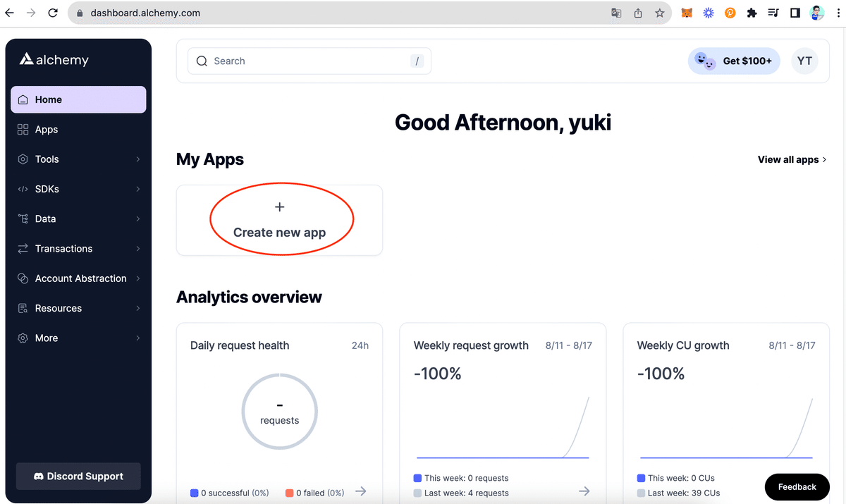Click the translate icon in address bar
Viewport: 846px width, 504px height.
point(616,13)
